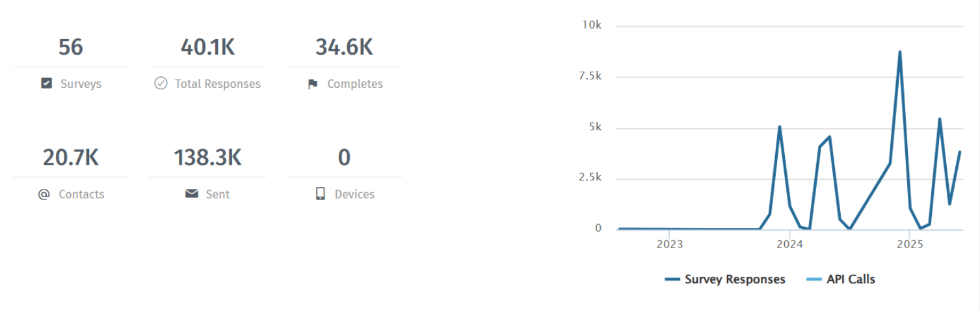Toggle the API Calls legend series
The width and height of the screenshot is (980, 310).
850,279
